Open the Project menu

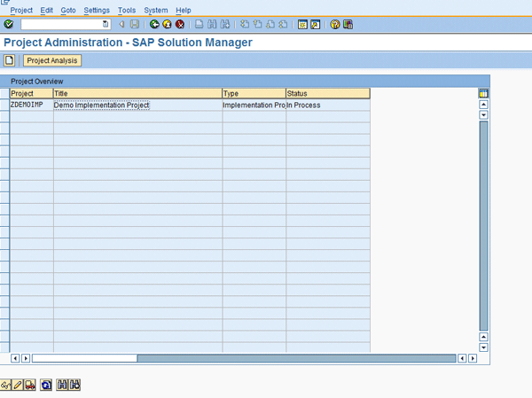[x=21, y=10]
